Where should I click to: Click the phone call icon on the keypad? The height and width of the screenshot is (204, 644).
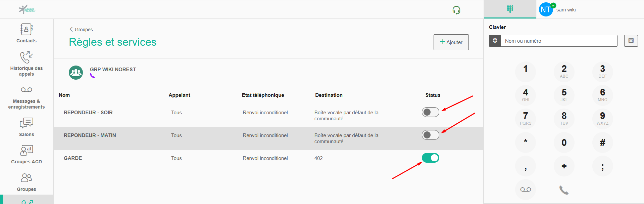564,190
